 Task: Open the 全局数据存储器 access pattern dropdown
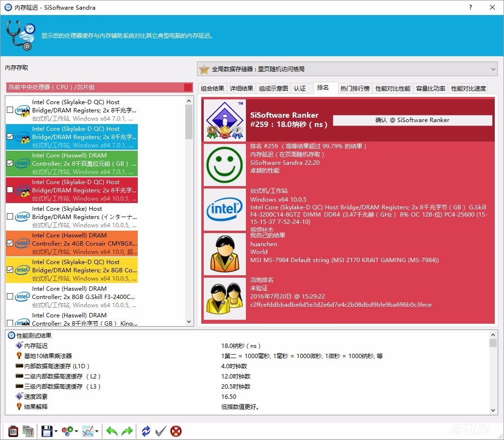click(347, 69)
